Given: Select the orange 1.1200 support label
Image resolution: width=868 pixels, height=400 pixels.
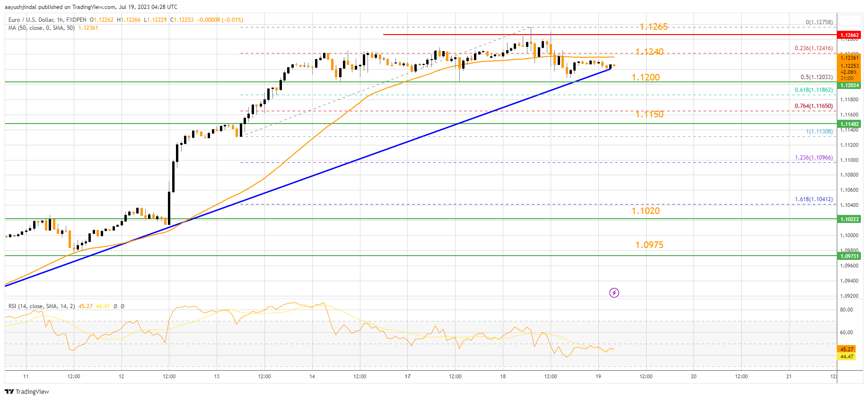Looking at the screenshot, I should pos(646,77).
